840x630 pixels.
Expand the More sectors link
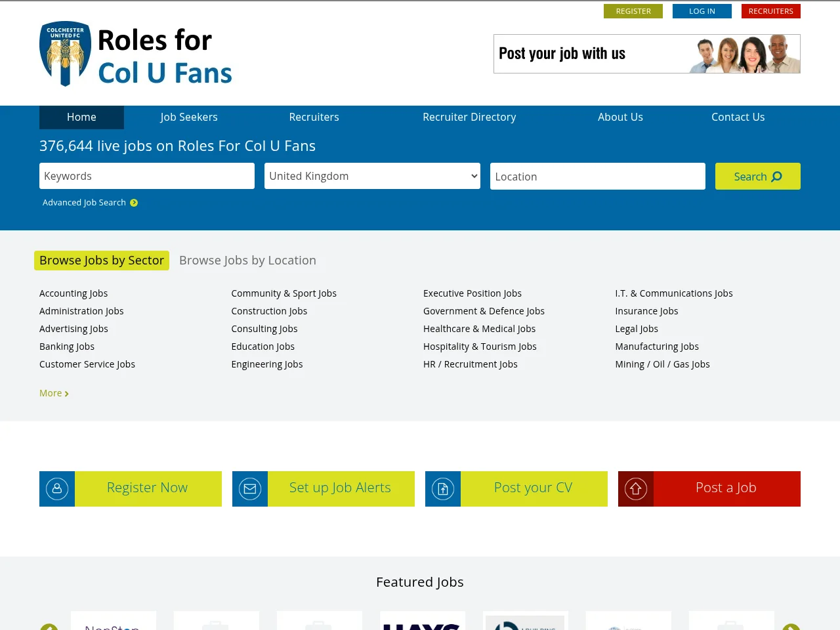[x=54, y=393]
